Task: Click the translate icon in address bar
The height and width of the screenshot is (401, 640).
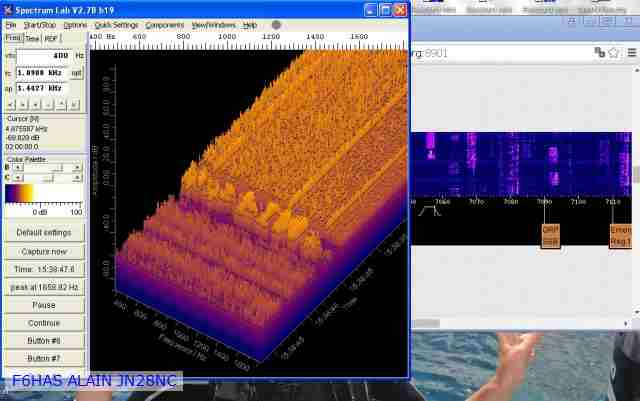Action: (598, 52)
